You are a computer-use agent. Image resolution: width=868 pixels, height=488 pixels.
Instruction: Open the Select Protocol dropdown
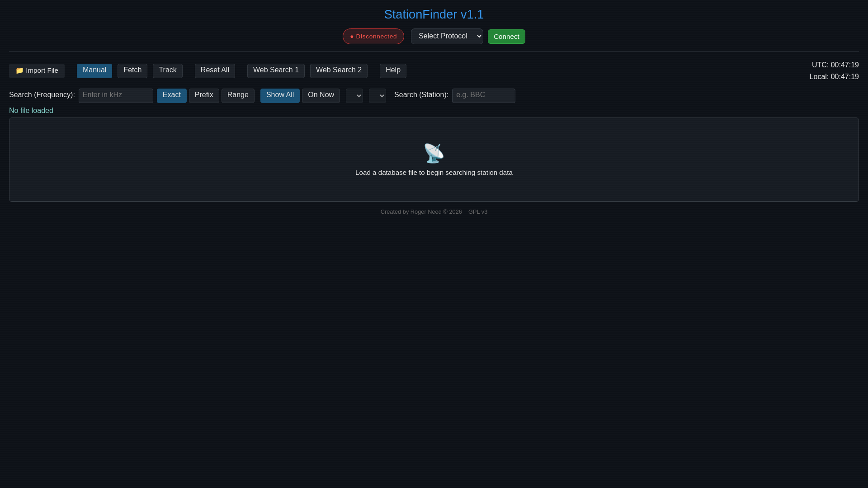(447, 36)
